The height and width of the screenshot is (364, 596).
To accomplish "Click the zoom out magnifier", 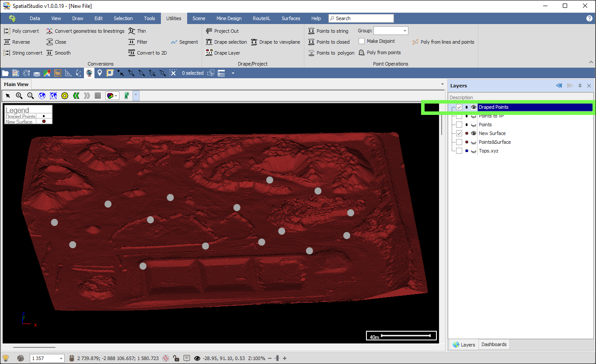I will coord(31,96).
